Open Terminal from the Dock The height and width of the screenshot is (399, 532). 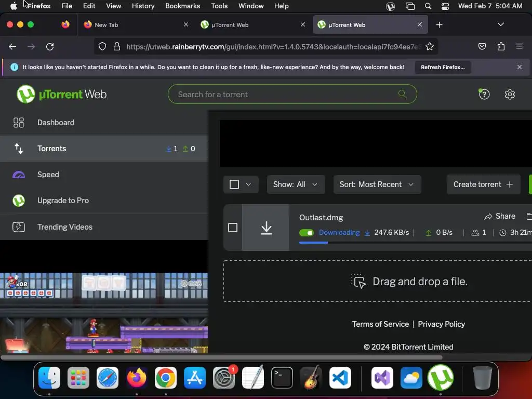pyautogui.click(x=282, y=377)
